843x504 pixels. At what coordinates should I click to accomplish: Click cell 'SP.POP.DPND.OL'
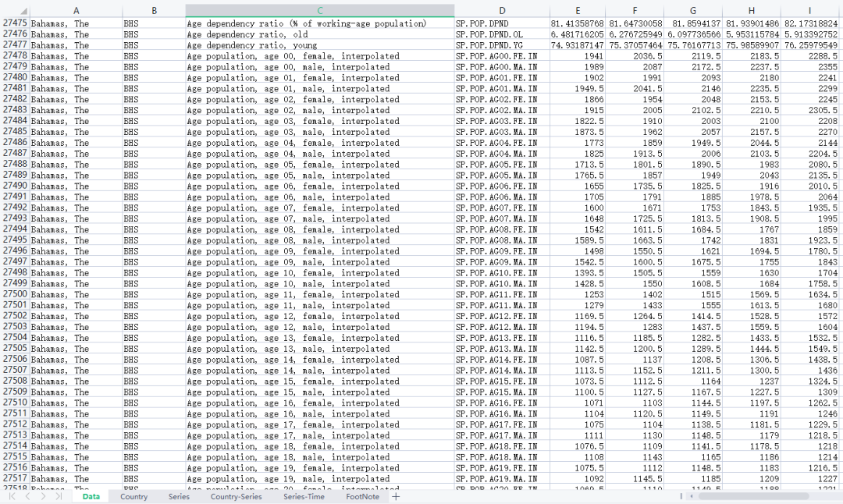click(x=502, y=34)
